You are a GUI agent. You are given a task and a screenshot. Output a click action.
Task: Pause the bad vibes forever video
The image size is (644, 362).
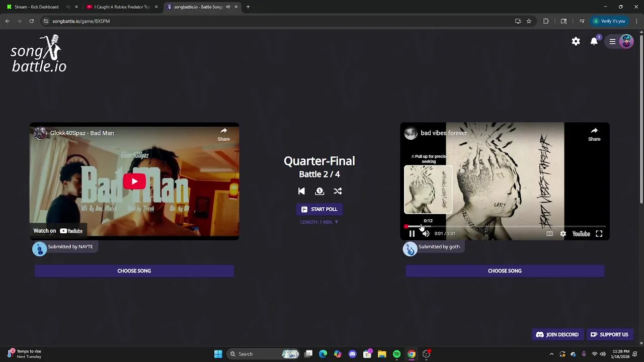412,233
